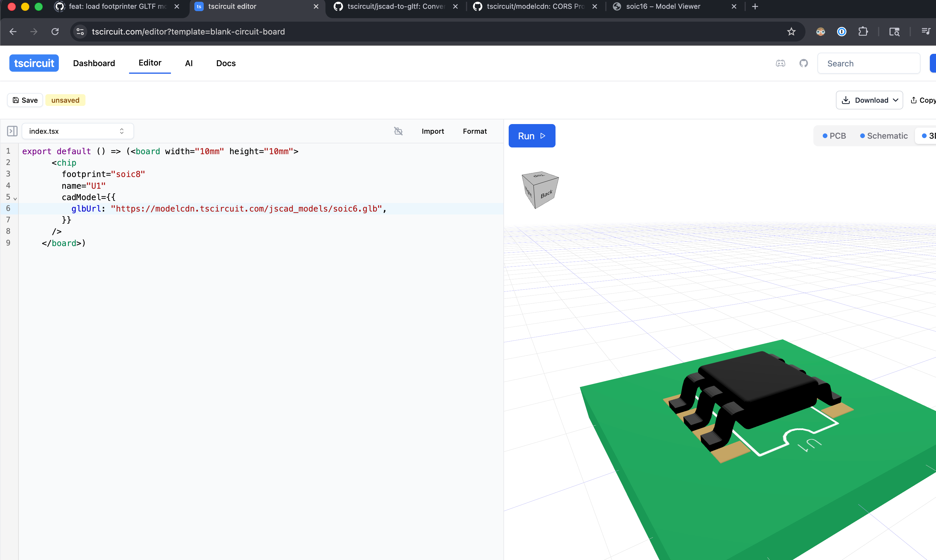Viewport: 936px width, 560px height.
Task: Select the 3D view tab
Action: click(929, 136)
